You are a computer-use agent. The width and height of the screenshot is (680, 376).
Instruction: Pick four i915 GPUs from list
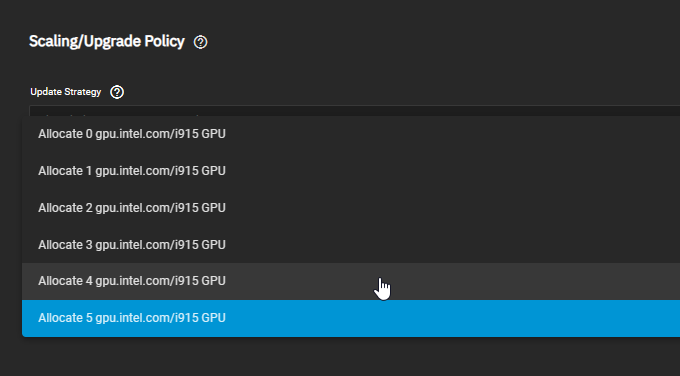(351, 281)
